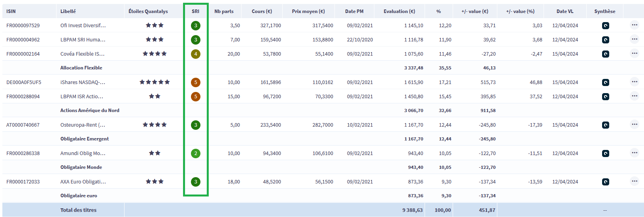The width and height of the screenshot is (644, 217).
Task: Open synthesis icon for Covéa Flexible row
Action: [x=605, y=54]
